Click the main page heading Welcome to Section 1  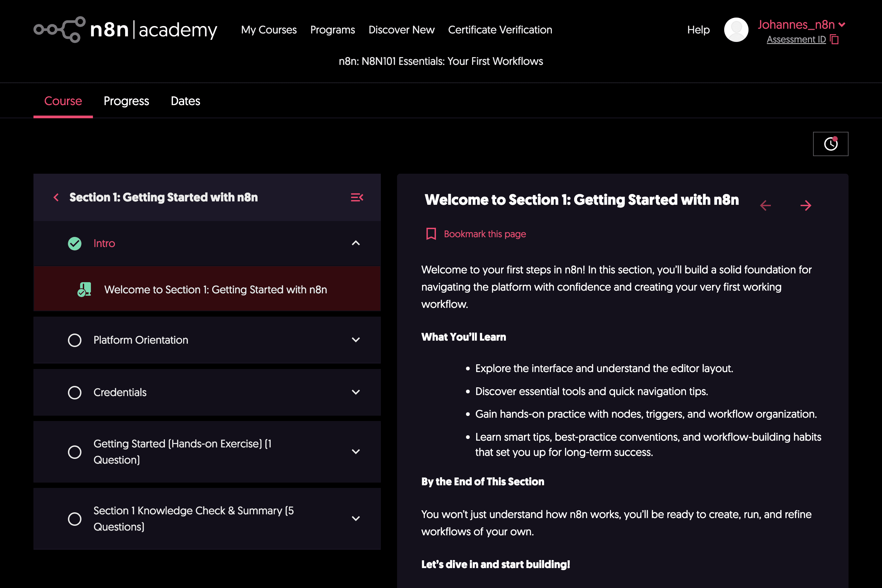pos(582,199)
